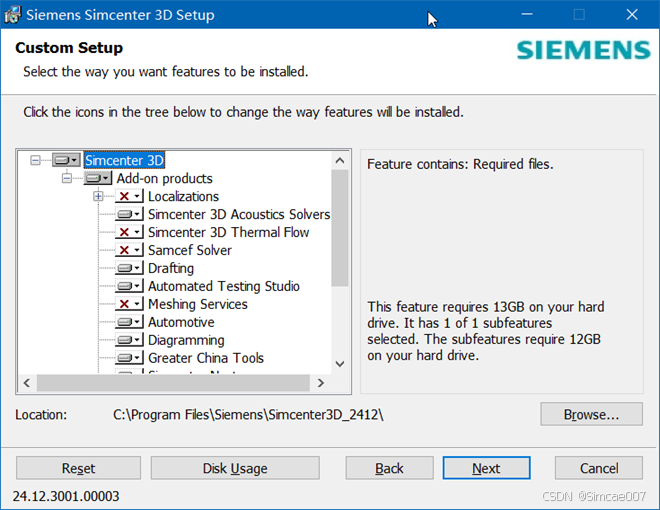Change Simcenter 3D Thermal Flow install state

pos(129,232)
